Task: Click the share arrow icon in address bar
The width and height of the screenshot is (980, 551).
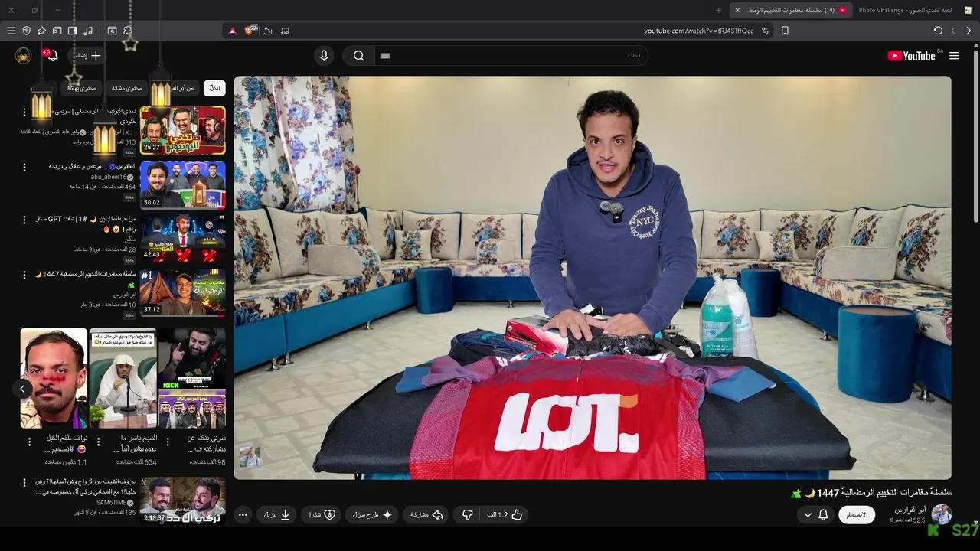Action: (x=268, y=31)
